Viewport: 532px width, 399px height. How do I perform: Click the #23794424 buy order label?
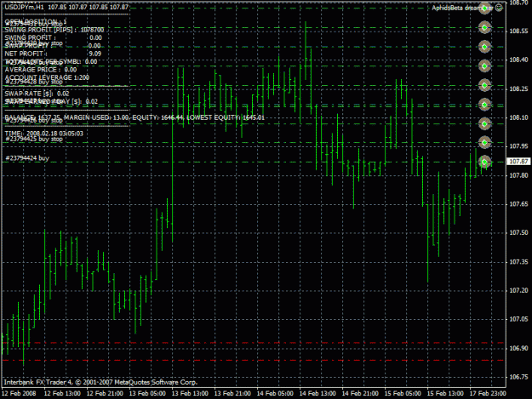(27, 158)
